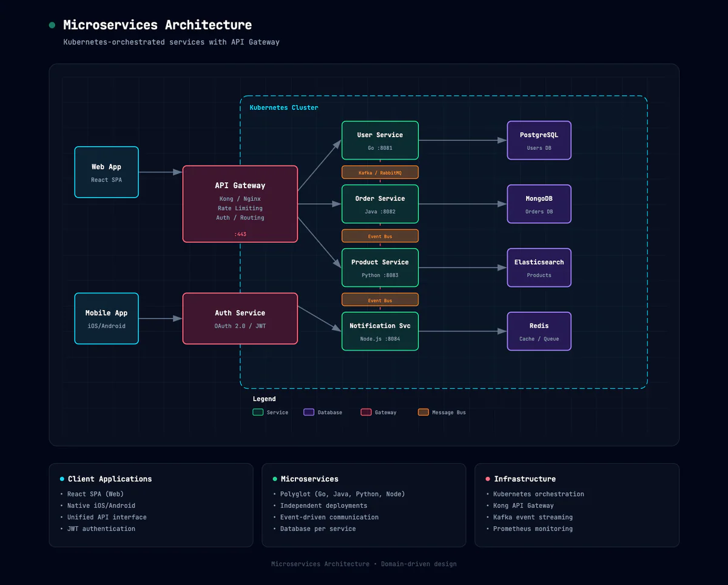Open the MongoDB Orders DB node

click(x=539, y=204)
